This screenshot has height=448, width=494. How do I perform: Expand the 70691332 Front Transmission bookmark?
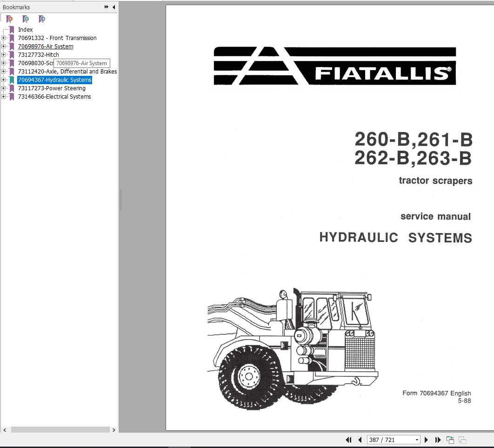[x=3, y=38]
